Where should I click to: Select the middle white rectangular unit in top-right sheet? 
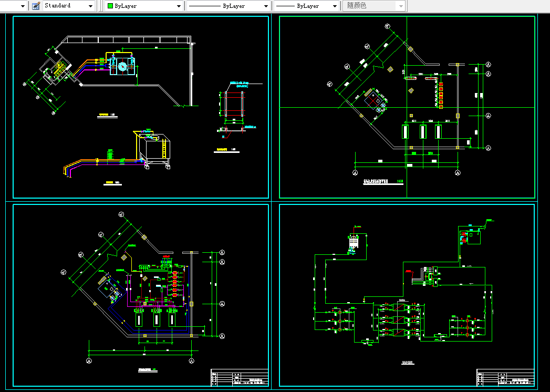click(423, 131)
